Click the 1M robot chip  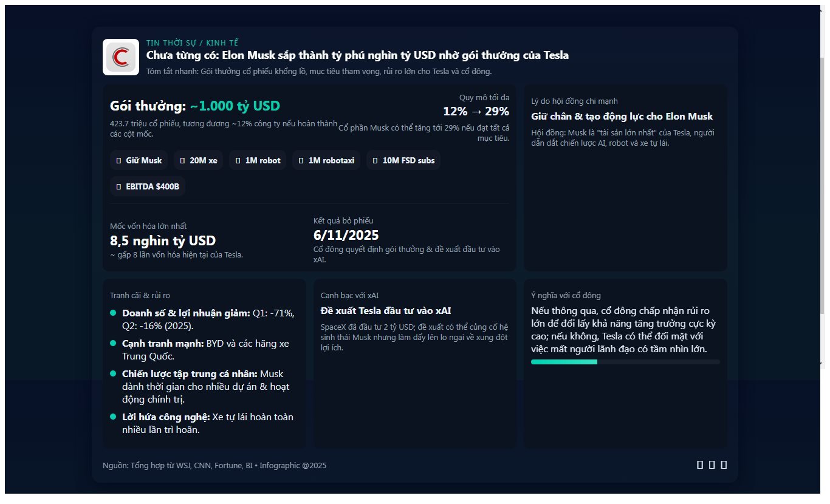point(258,160)
